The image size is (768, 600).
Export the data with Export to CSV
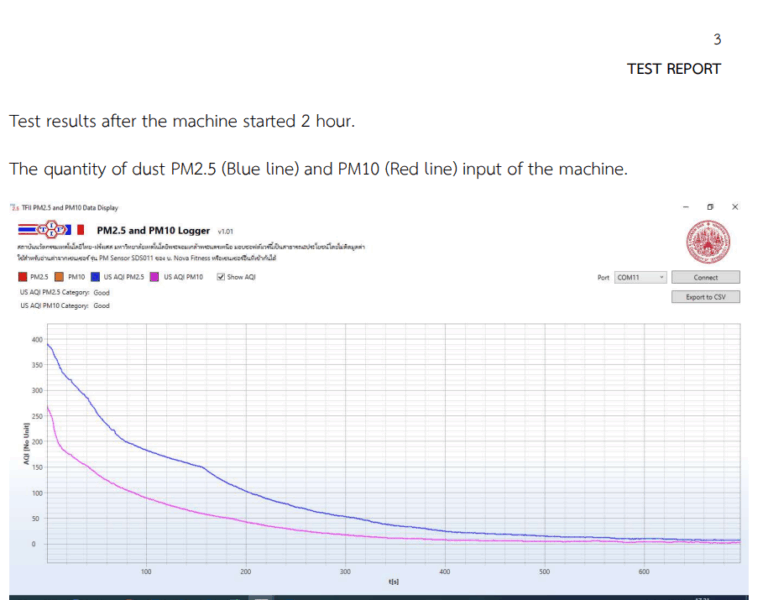705,297
